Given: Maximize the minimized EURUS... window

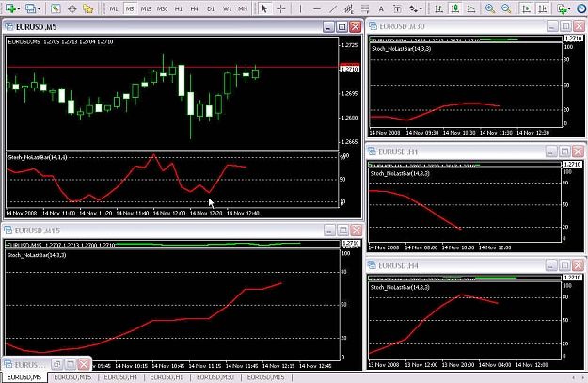Looking at the screenshot, I should [71, 364].
